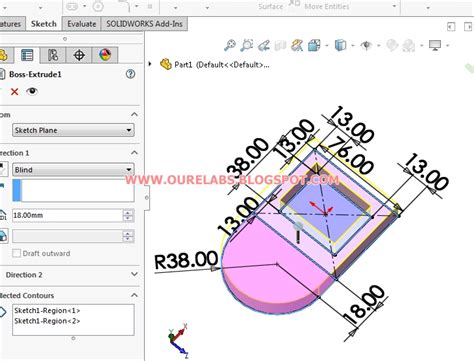The height and width of the screenshot is (361, 474).
Task: Toggle the Detailed Preview eye icon
Action: (32, 91)
